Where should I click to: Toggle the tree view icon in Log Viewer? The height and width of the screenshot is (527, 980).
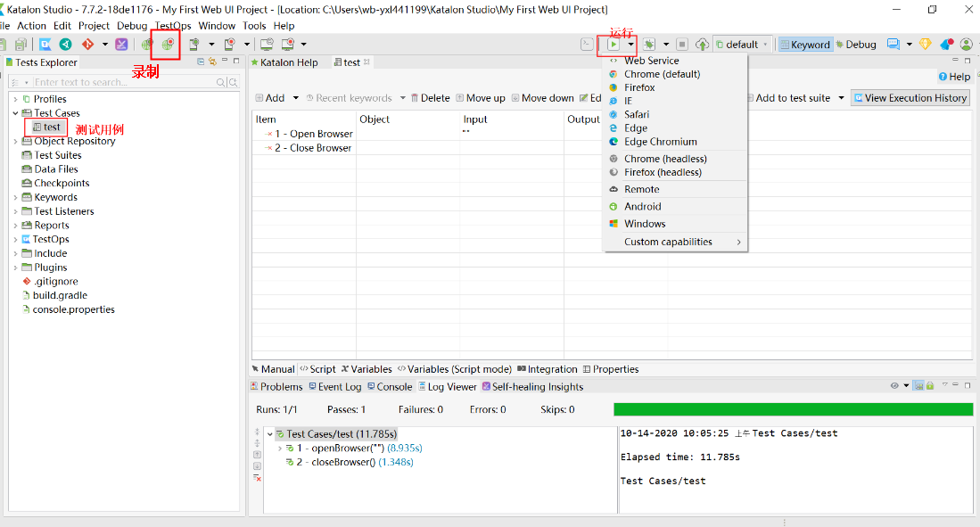[x=918, y=386]
